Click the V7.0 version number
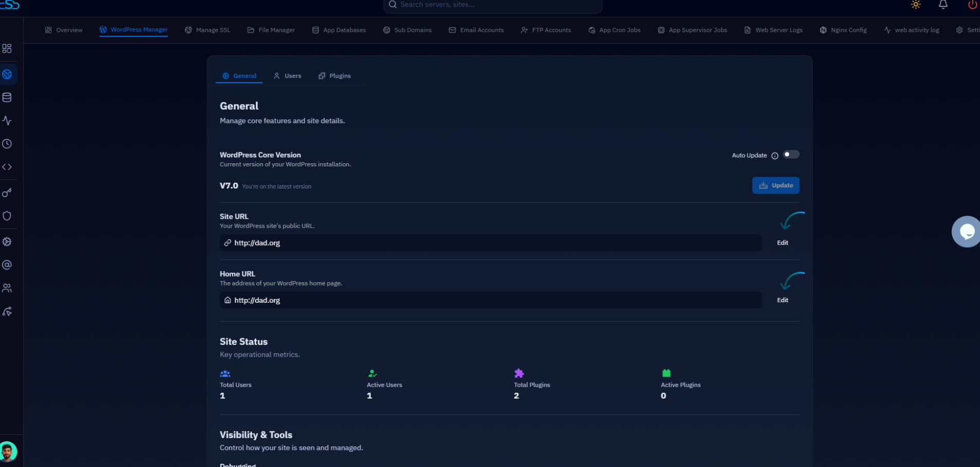Image resolution: width=980 pixels, height=467 pixels. [x=229, y=185]
